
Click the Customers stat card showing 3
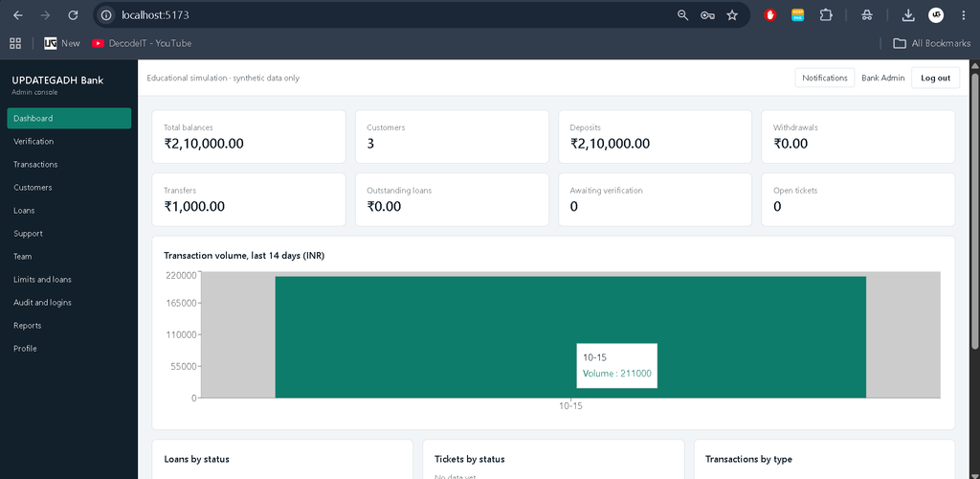pos(452,136)
